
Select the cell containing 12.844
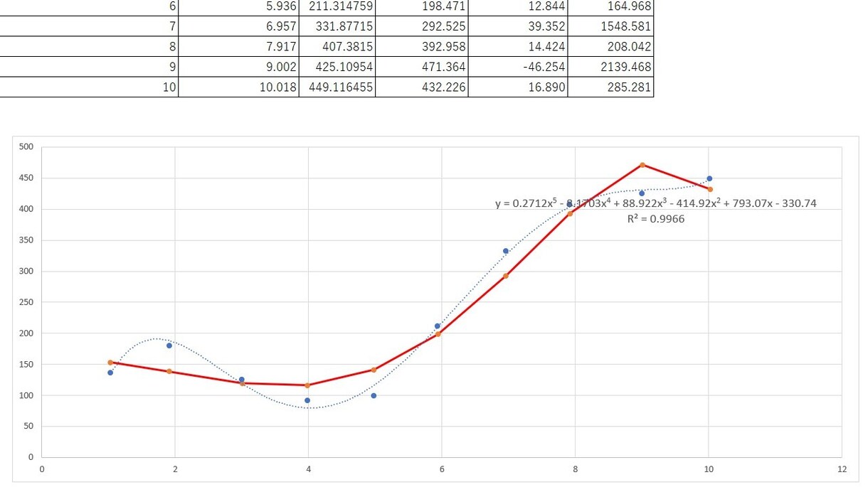point(519,8)
